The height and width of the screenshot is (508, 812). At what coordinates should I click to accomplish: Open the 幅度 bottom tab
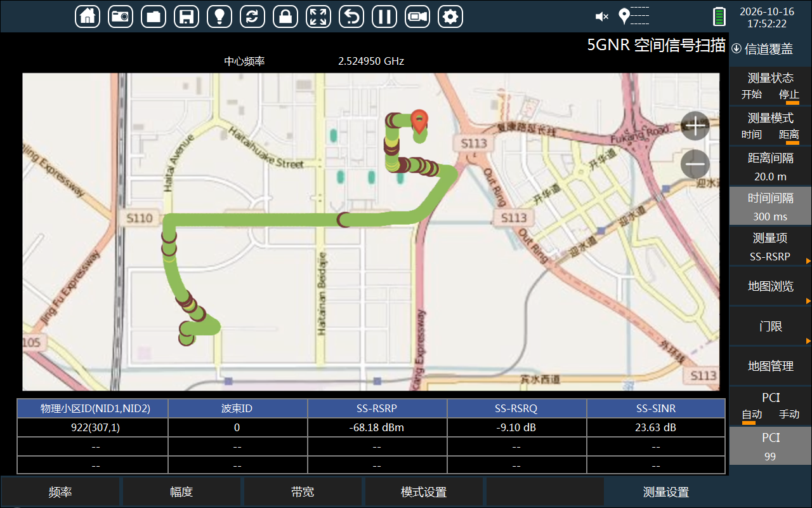pyautogui.click(x=181, y=492)
